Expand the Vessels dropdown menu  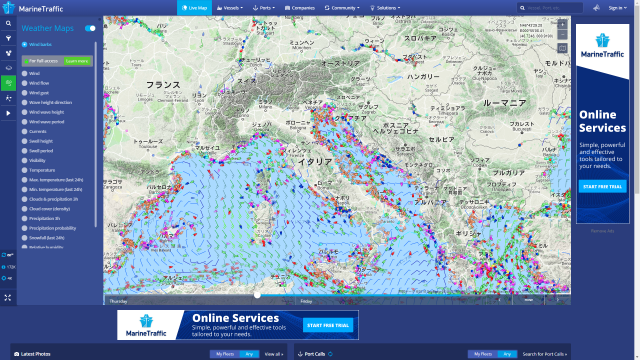click(x=230, y=8)
